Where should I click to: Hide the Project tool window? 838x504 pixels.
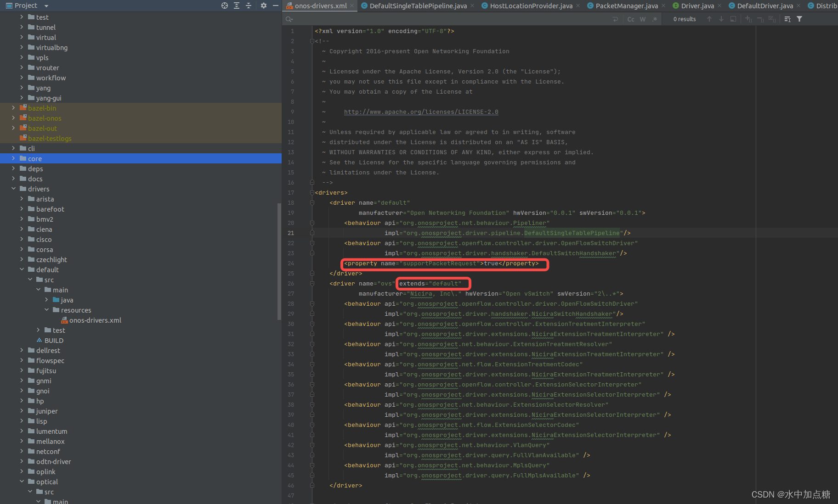[276, 6]
